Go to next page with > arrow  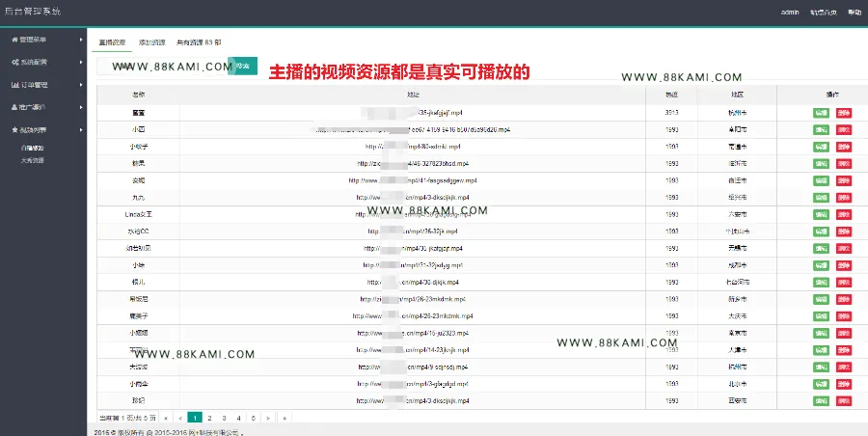click(x=268, y=419)
